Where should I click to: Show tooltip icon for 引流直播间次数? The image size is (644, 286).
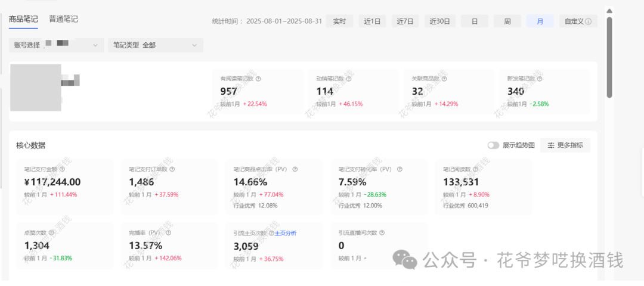pos(382,232)
